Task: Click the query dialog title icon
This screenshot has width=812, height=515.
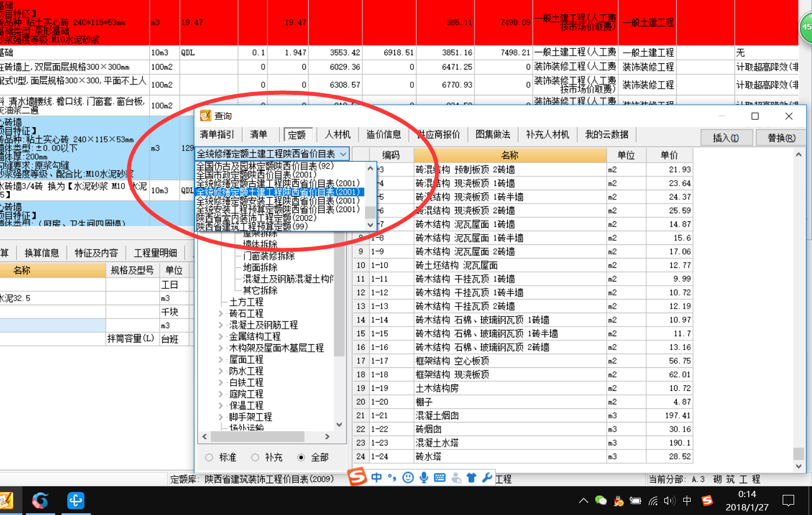Action: (205, 116)
